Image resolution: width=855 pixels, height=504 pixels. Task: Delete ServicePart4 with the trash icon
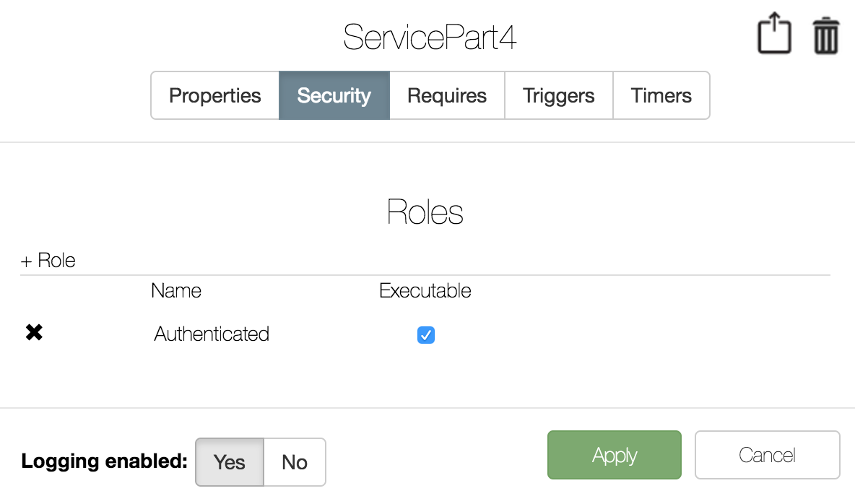[x=825, y=35]
